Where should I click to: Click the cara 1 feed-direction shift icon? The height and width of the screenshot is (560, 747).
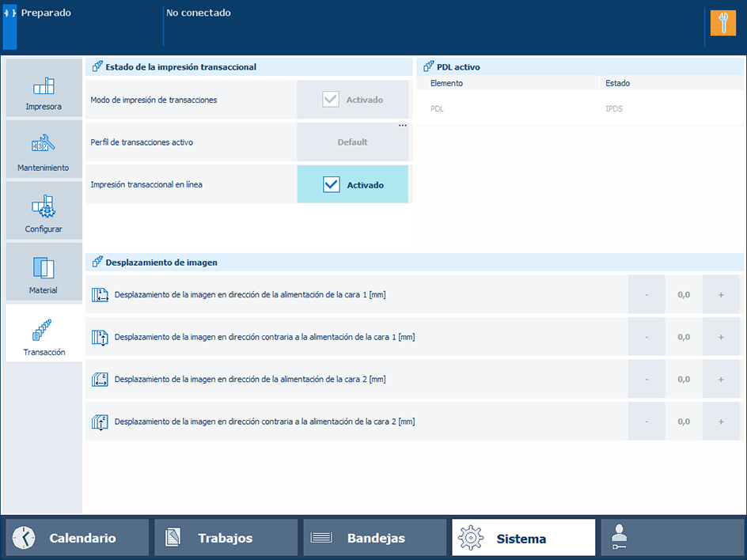coord(100,295)
